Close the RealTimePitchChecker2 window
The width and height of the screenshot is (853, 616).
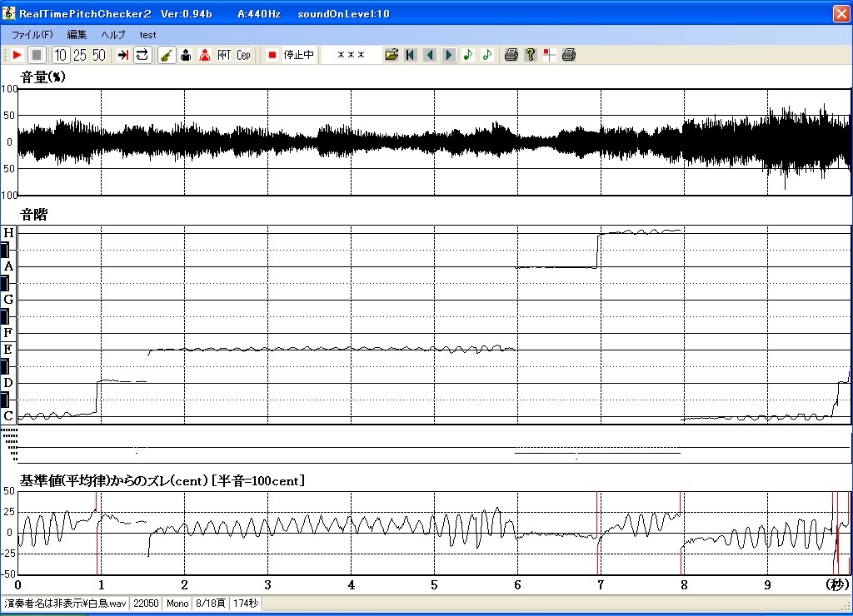[841, 13]
